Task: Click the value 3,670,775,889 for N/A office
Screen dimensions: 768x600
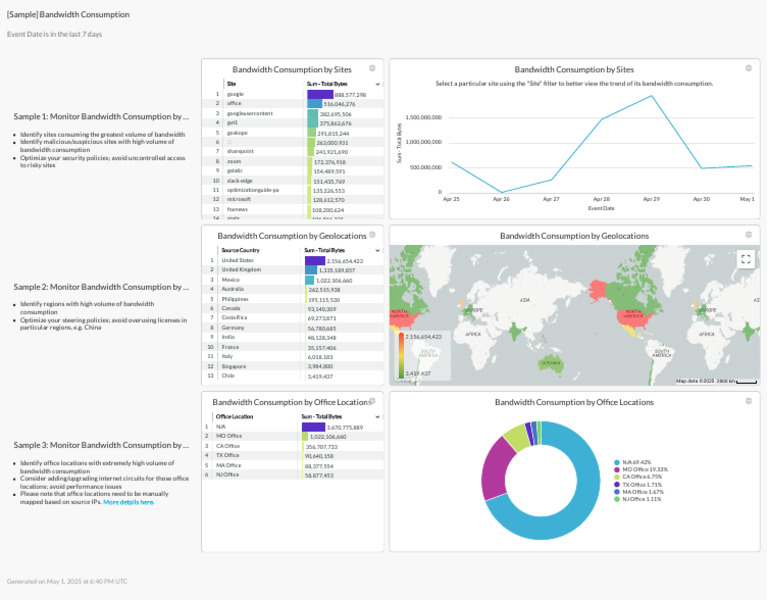Action: coord(345,428)
